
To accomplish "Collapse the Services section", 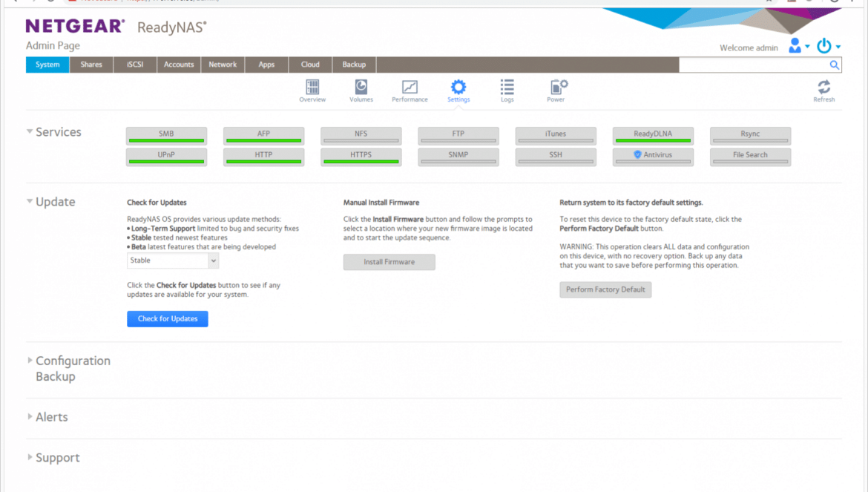I will (30, 131).
